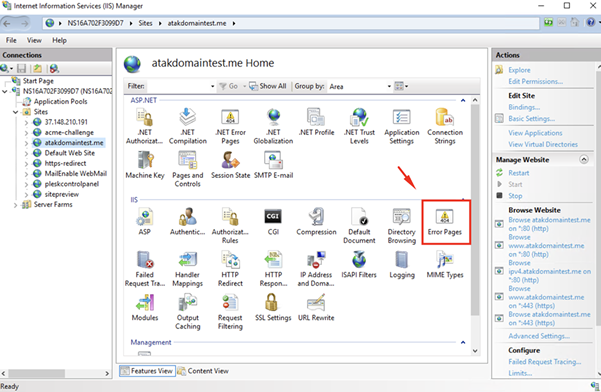Open the ASP feature in IIS

(145, 222)
